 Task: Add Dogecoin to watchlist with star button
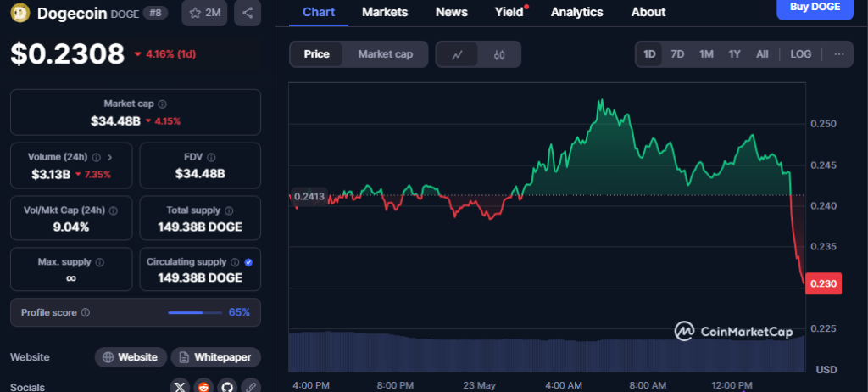pyautogui.click(x=205, y=13)
